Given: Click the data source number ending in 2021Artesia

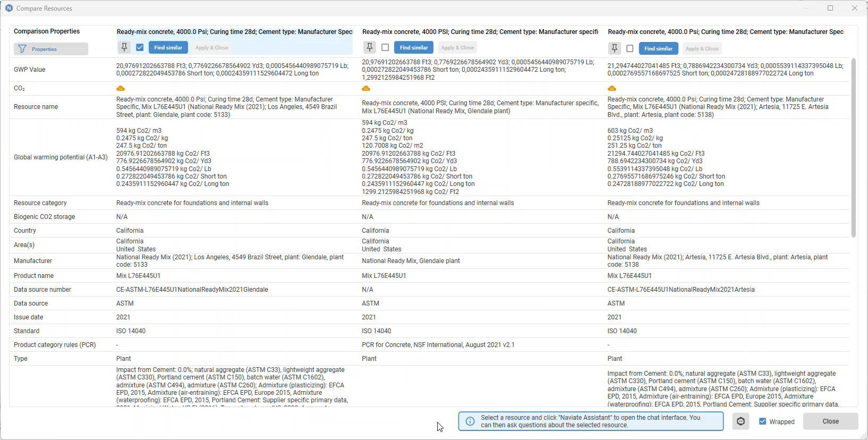Looking at the screenshot, I should (681, 290).
